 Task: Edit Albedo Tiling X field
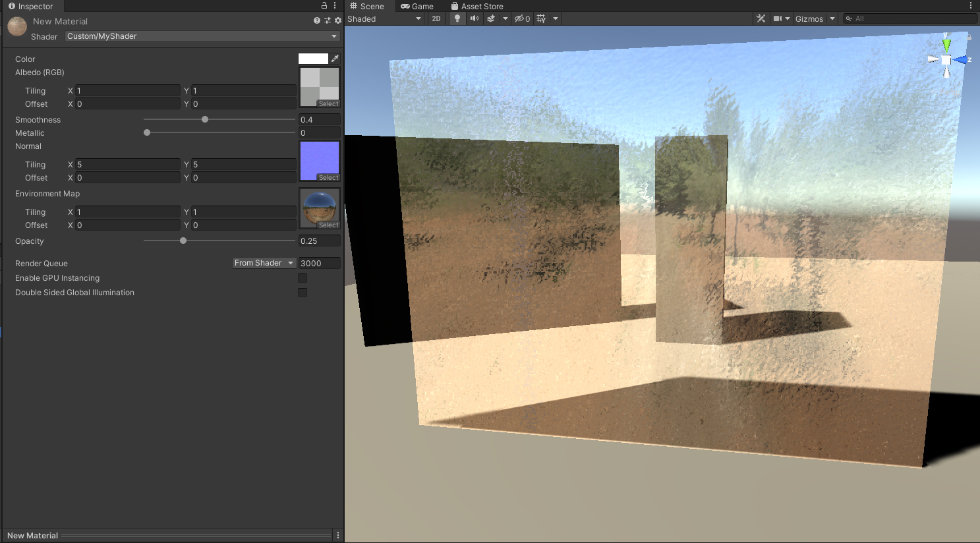click(128, 90)
